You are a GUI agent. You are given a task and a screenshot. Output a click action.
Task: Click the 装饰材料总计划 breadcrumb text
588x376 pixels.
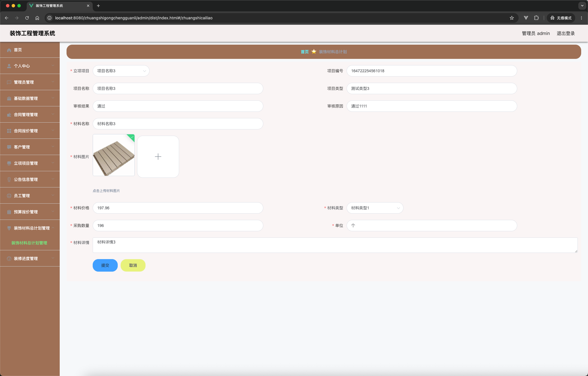(x=333, y=52)
